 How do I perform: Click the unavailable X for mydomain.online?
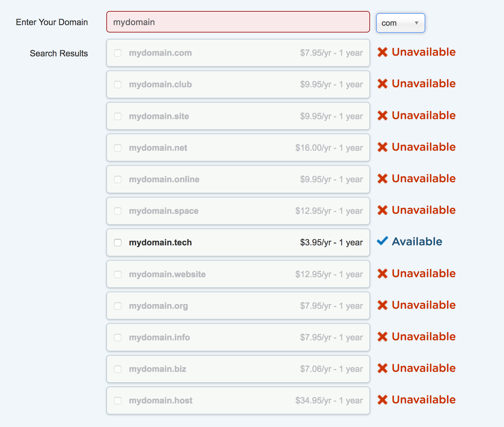[382, 179]
